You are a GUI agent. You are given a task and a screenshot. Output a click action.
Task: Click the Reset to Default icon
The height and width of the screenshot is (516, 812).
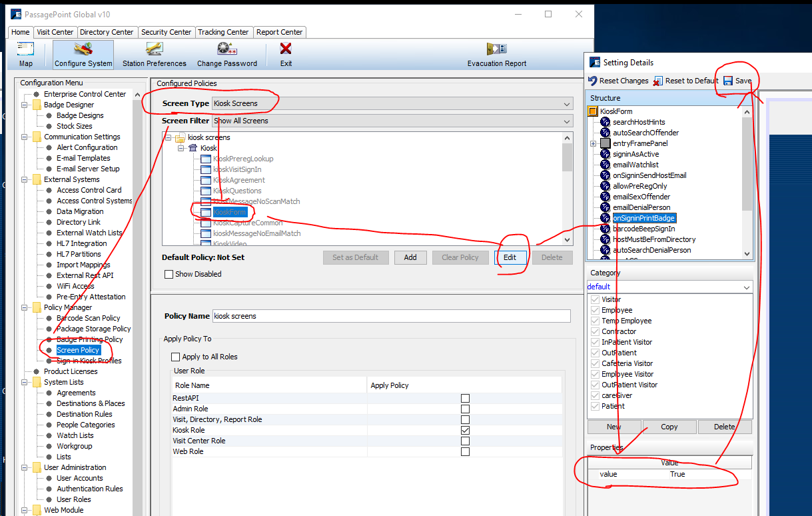658,81
